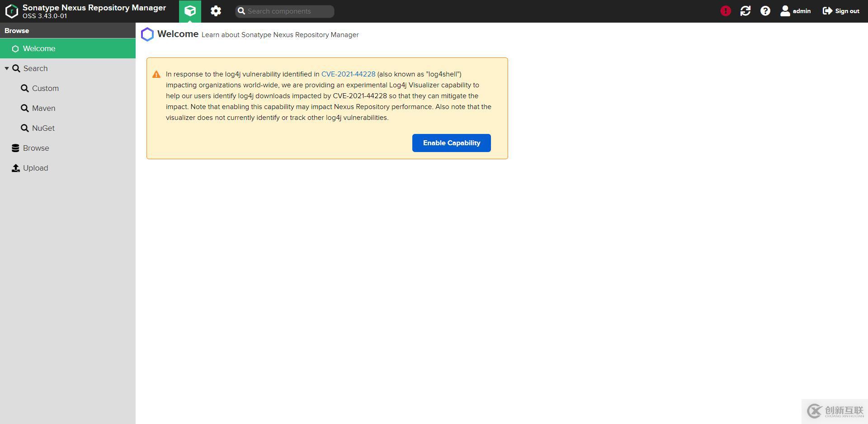Open Search in the sidebar
Image resolution: width=868 pixels, height=424 pixels.
click(x=35, y=68)
